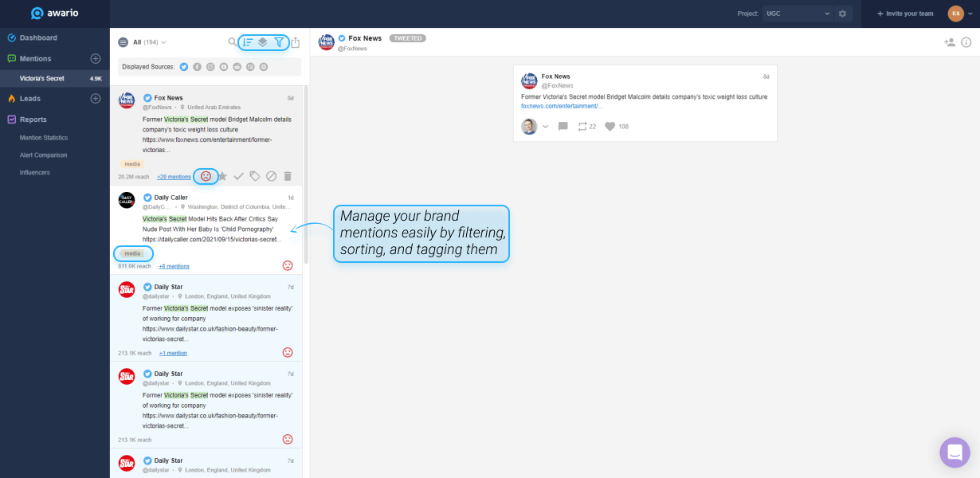Click Fox News avatar in mention list
Screen dimensions: 980x478
(x=127, y=100)
